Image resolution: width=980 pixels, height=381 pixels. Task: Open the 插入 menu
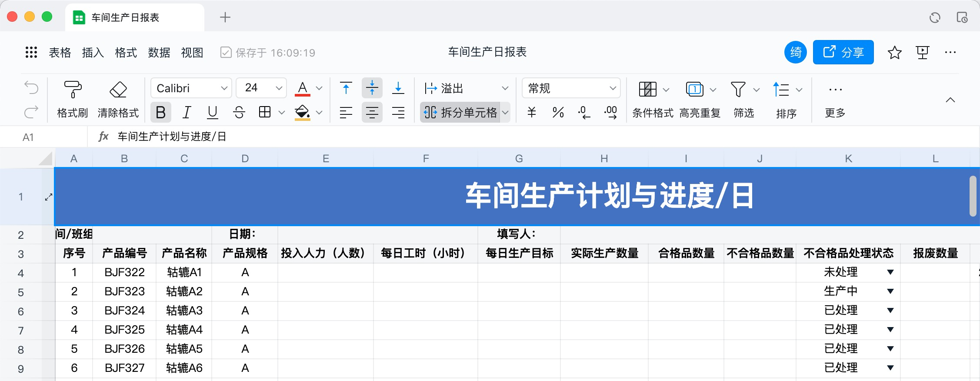[93, 53]
